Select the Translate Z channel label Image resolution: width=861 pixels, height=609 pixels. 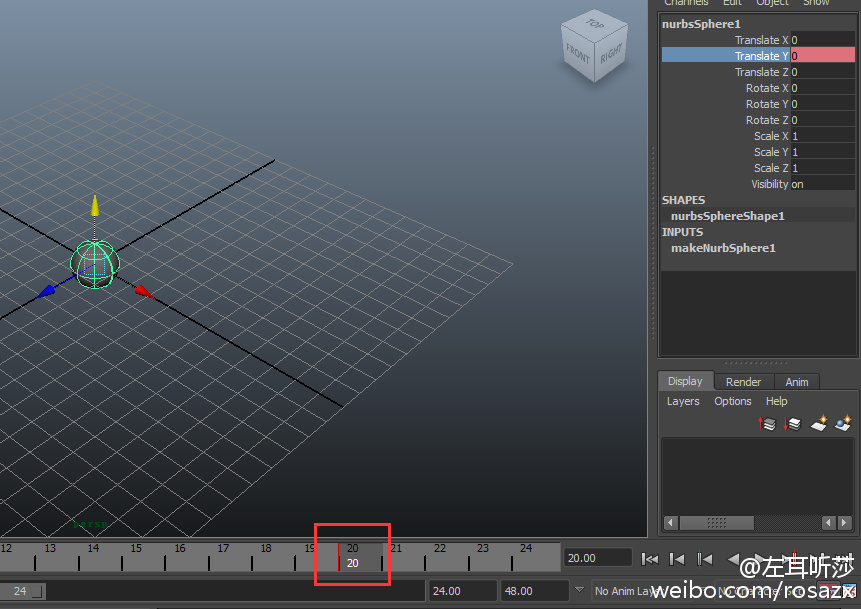pos(762,72)
